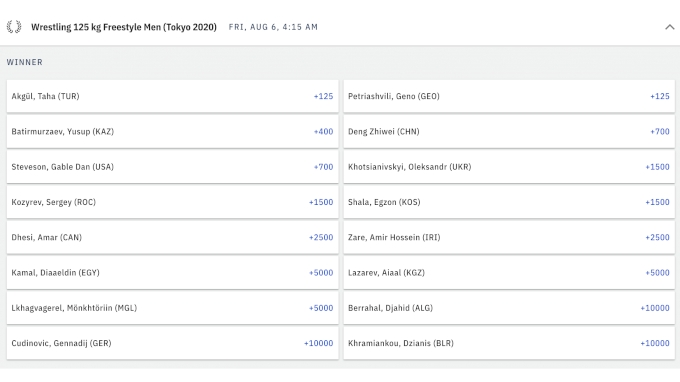Viewport: 680px width, 382px height.
Task: Pick Kamal, Diaaeldin (EGY) +5000
Action: click(x=173, y=273)
